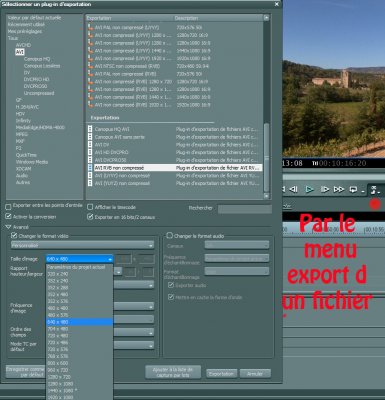Image resolution: width=385 pixels, height=400 pixels.
Task: Select H.264/AVC in the category tree
Action: coord(27,107)
